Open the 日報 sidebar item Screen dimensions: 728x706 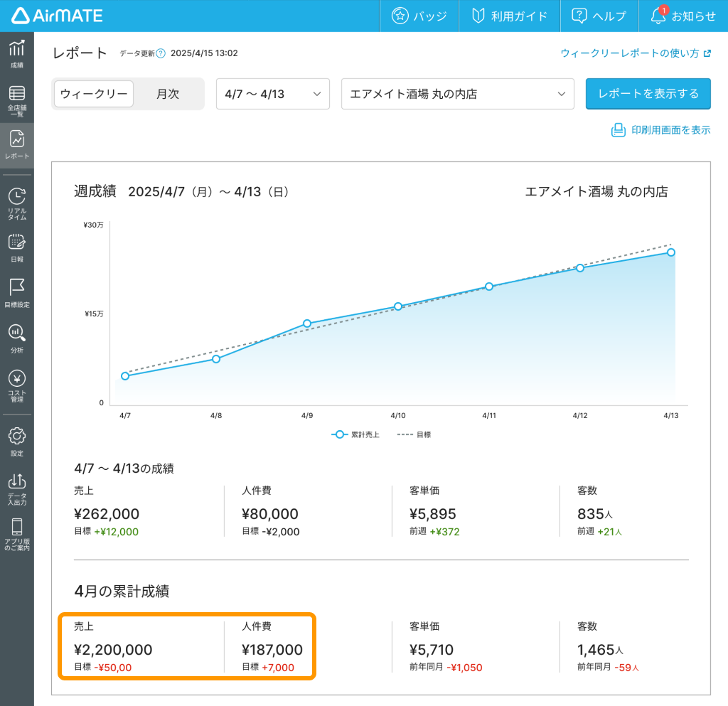(17, 248)
